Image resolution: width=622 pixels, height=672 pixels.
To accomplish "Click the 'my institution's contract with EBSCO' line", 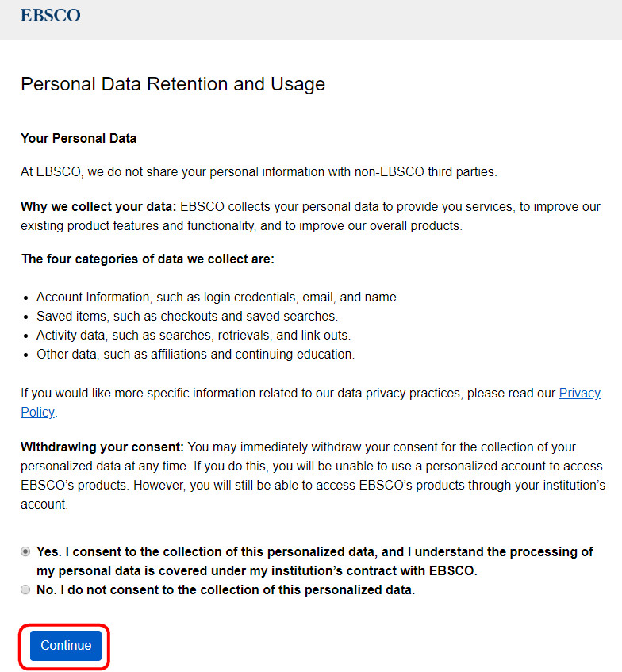I will (x=257, y=570).
